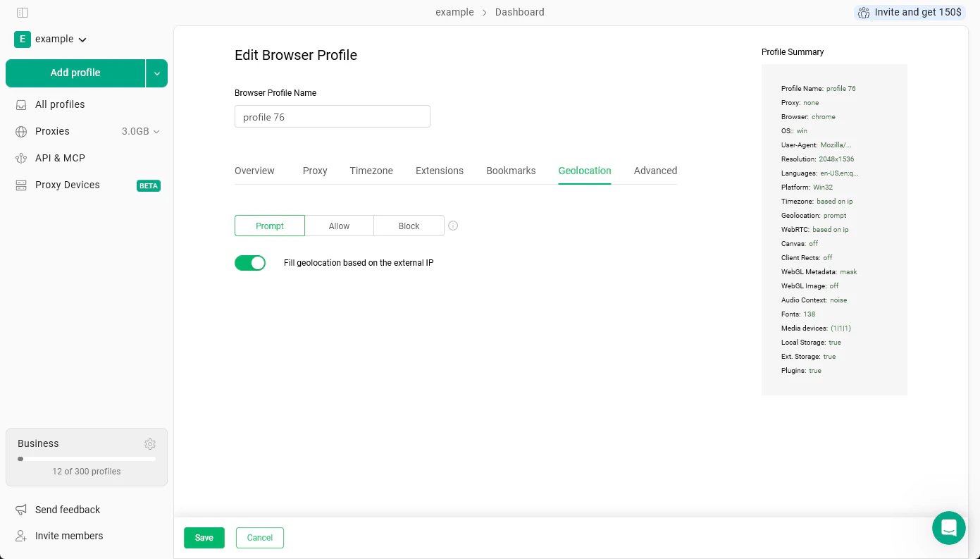Toggle Fill geolocation based on external IP
Viewport: 980px width, 559px height.
click(x=250, y=263)
